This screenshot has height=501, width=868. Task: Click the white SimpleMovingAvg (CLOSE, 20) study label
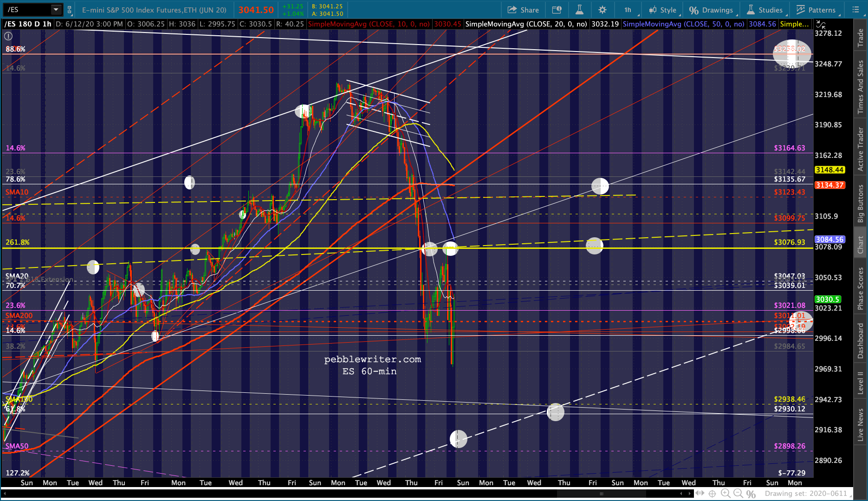pos(526,24)
